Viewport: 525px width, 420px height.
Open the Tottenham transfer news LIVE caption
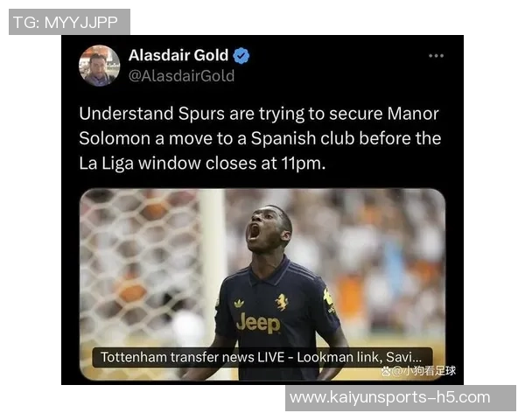[262, 357]
